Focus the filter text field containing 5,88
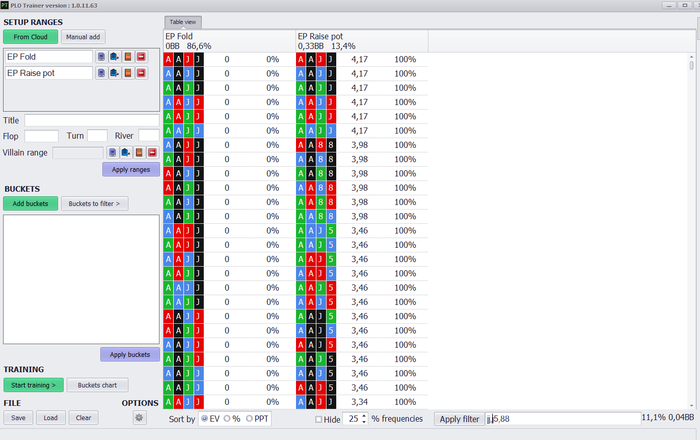This screenshot has width=700, height=440. click(x=563, y=419)
